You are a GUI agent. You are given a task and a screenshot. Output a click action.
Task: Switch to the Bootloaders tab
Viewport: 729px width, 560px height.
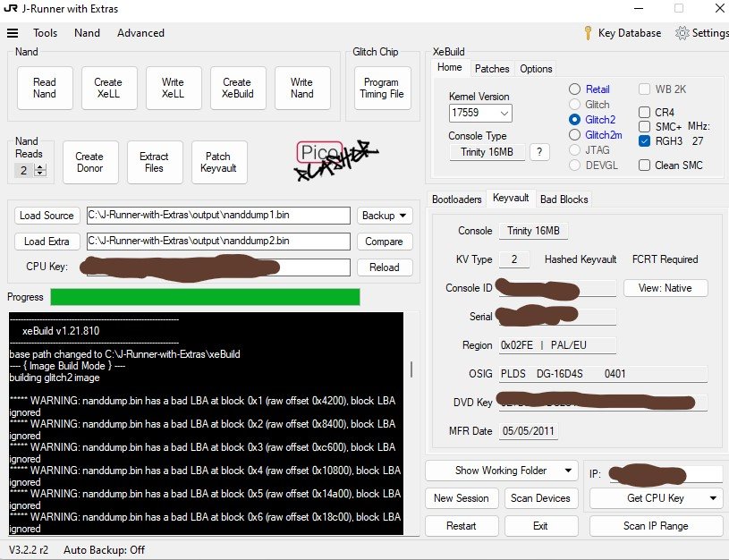tap(456, 199)
